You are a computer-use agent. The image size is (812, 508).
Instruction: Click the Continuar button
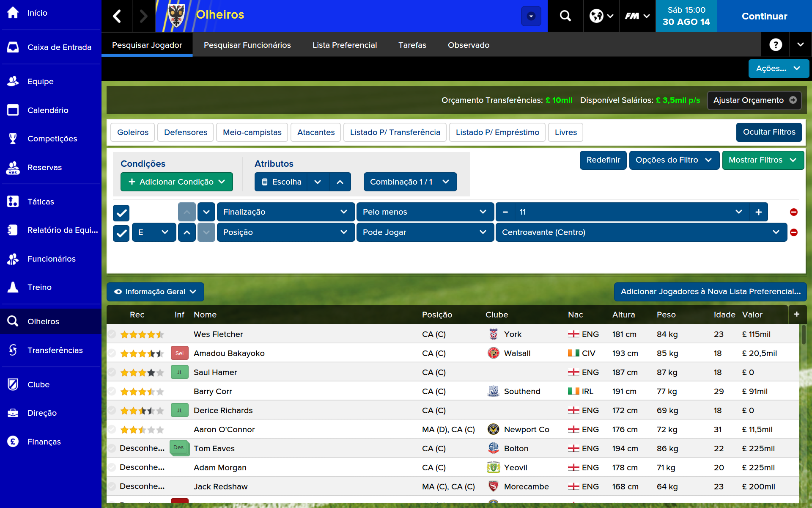764,16
